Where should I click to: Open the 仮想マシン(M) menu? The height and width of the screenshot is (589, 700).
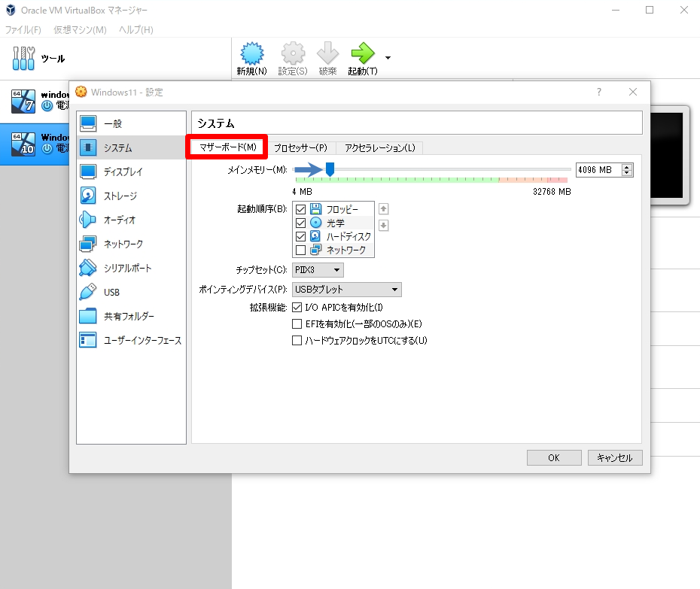click(x=81, y=30)
